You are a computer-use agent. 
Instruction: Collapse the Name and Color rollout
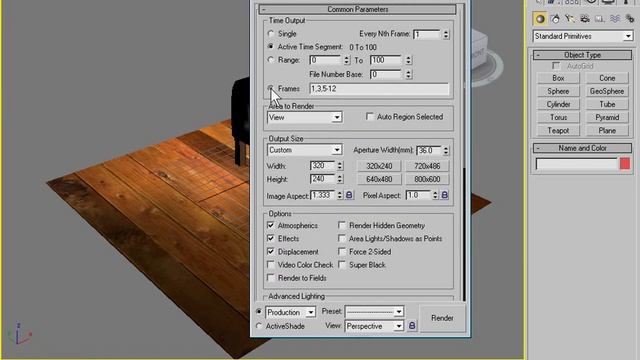582,148
